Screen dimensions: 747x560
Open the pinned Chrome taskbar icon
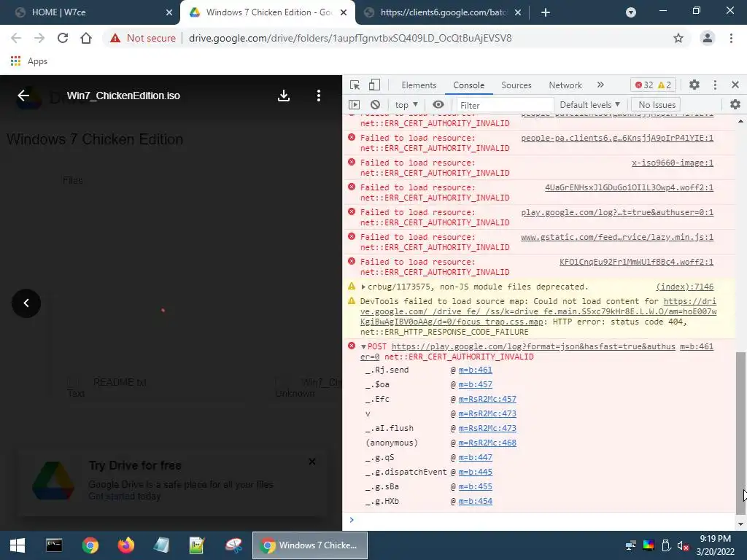(90, 545)
